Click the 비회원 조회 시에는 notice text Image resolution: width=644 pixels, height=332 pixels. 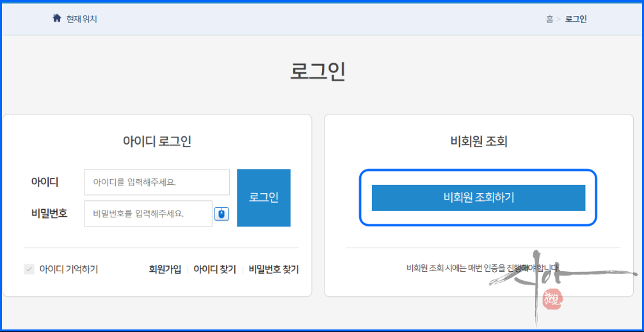[x=483, y=268]
